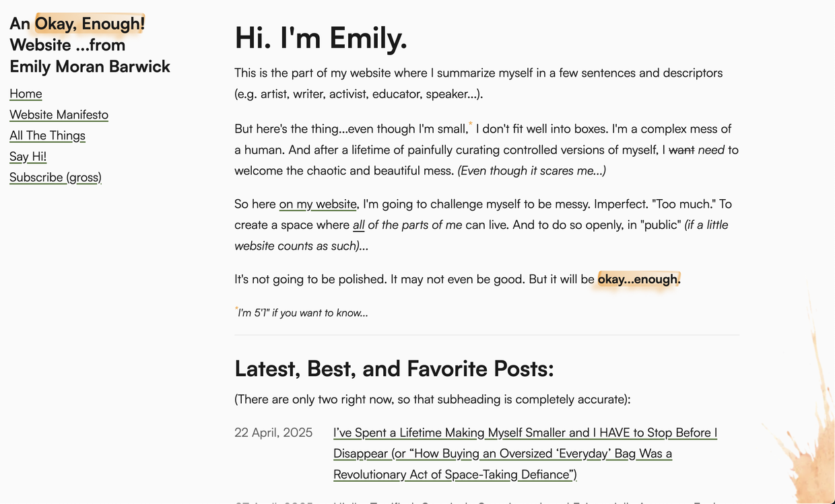Click the underlined italic word "all"
The height and width of the screenshot is (504, 835).
(x=359, y=225)
